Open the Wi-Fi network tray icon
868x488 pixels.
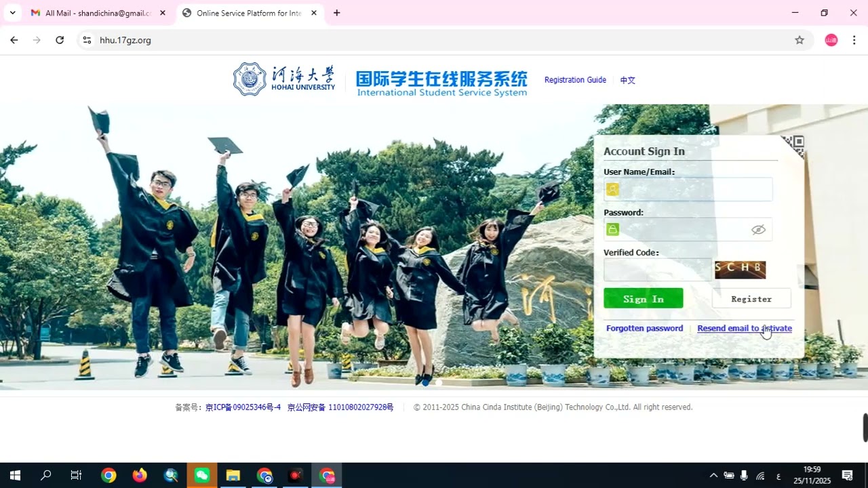[x=760, y=476]
